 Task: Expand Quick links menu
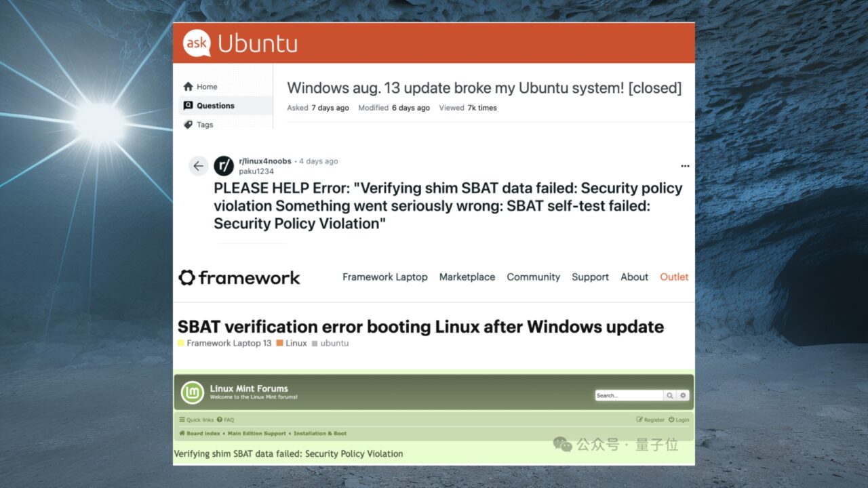coord(197,420)
